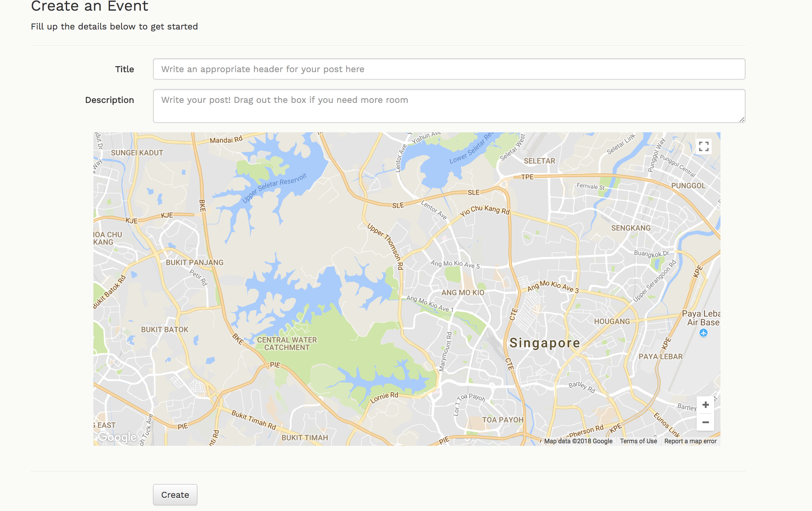Click the description box resize handle
812x511 pixels.
(x=742, y=120)
